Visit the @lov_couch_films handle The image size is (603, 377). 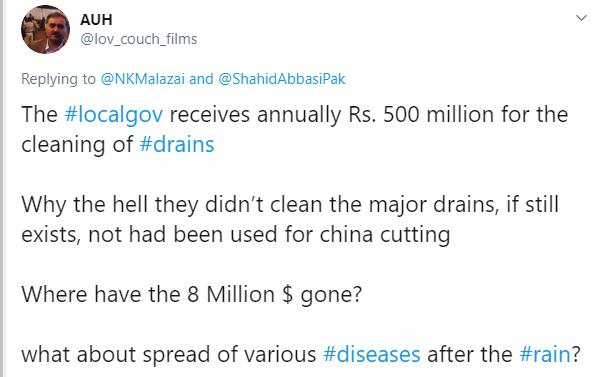pos(138,39)
